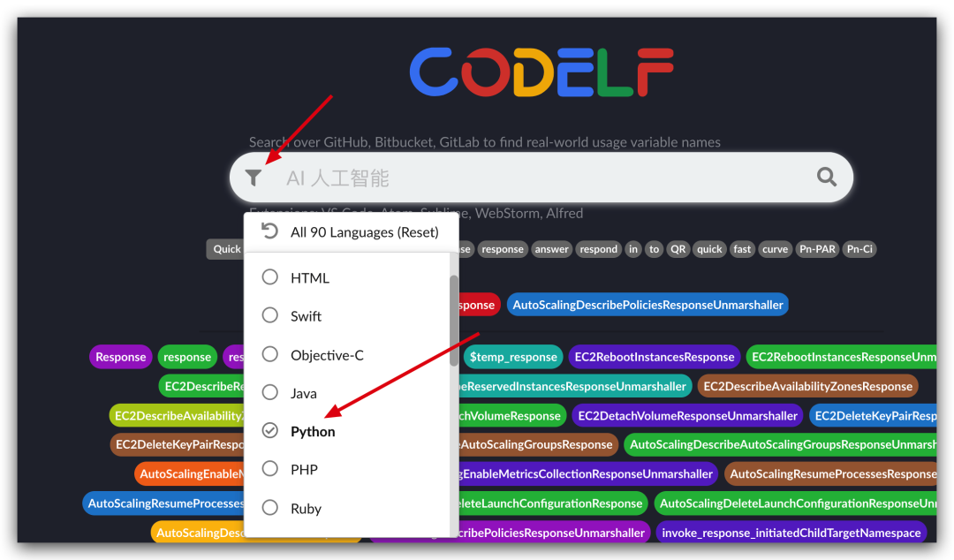The image size is (954, 560).
Task: Click the purple 'Response' variable tag
Action: pyautogui.click(x=120, y=357)
